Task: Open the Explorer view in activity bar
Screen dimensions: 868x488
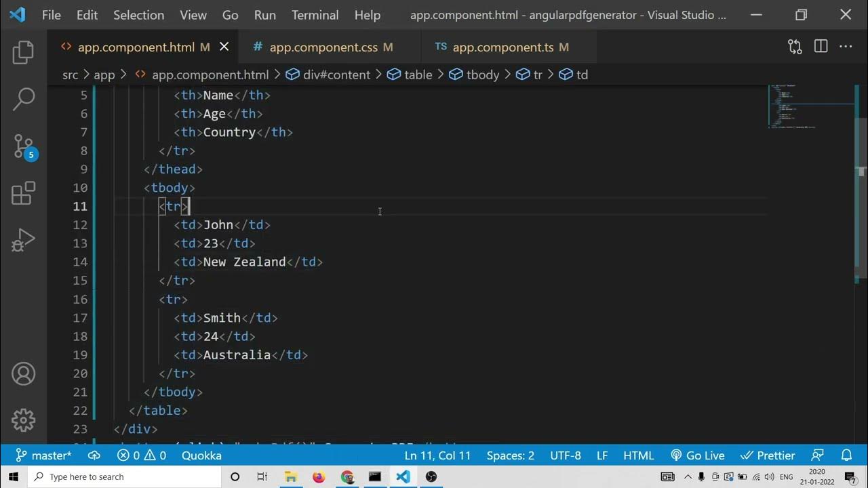Action: coord(23,53)
